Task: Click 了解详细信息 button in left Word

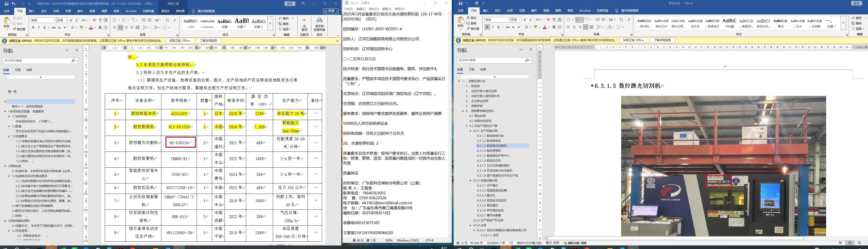Action: 208,41
